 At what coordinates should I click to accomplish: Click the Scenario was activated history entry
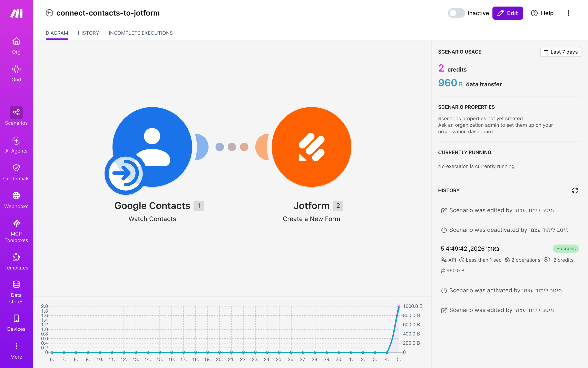click(501, 290)
